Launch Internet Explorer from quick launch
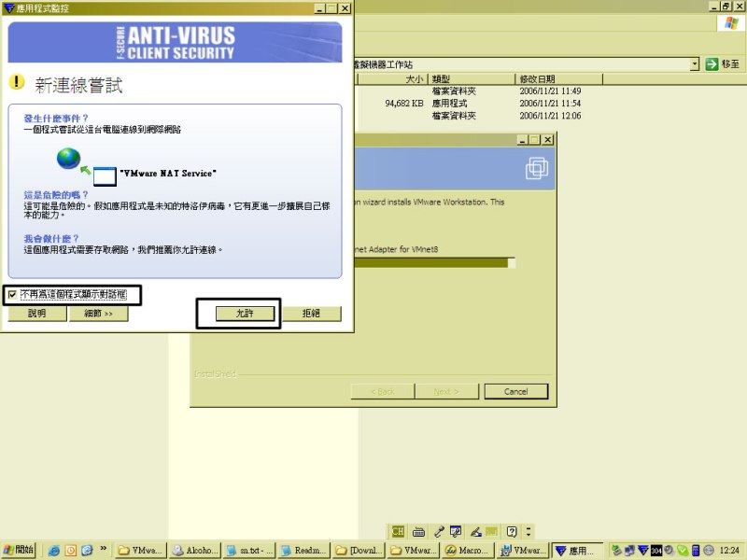747x560 pixels. (x=54, y=551)
